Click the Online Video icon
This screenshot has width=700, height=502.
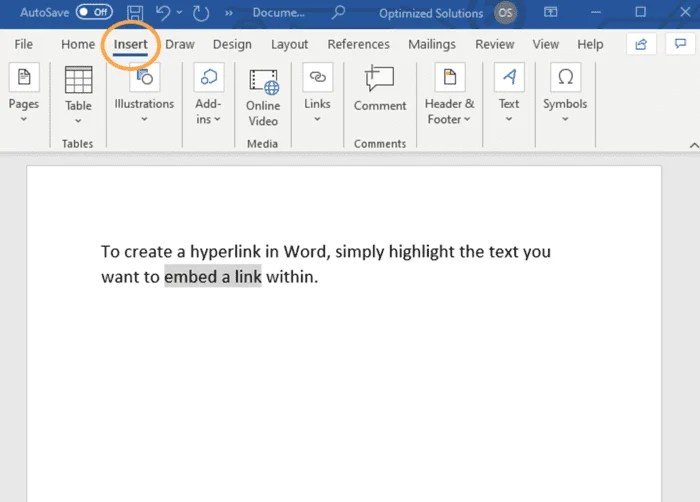264,82
